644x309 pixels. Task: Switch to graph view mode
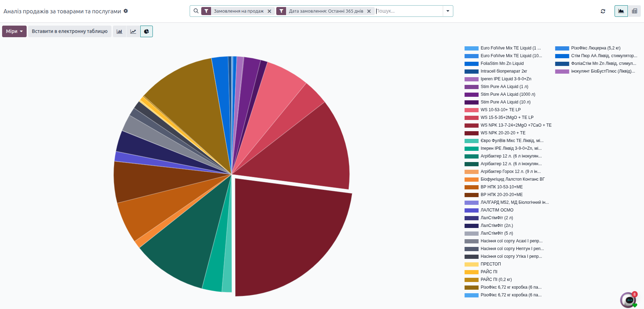tap(621, 11)
